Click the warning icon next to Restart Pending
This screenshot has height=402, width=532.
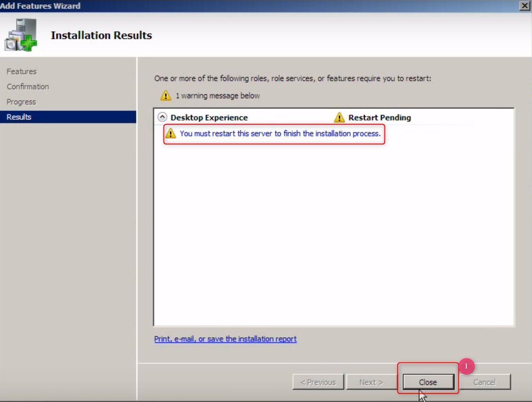[x=339, y=118]
